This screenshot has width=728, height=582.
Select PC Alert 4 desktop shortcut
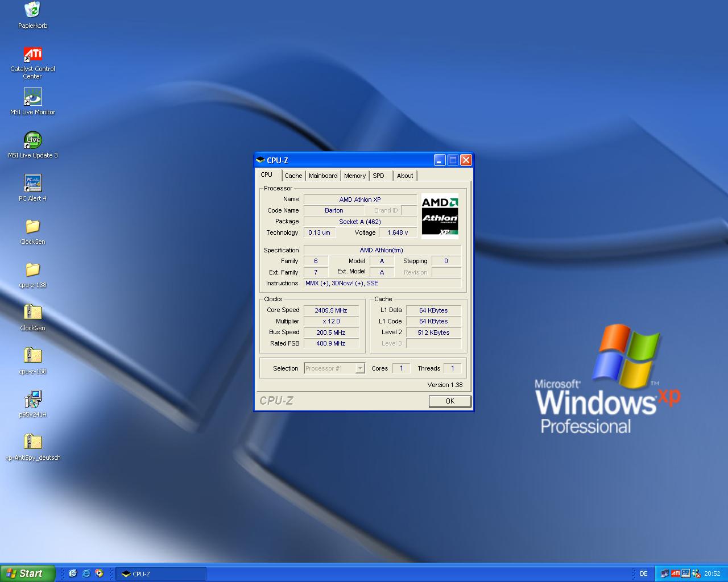click(32, 184)
